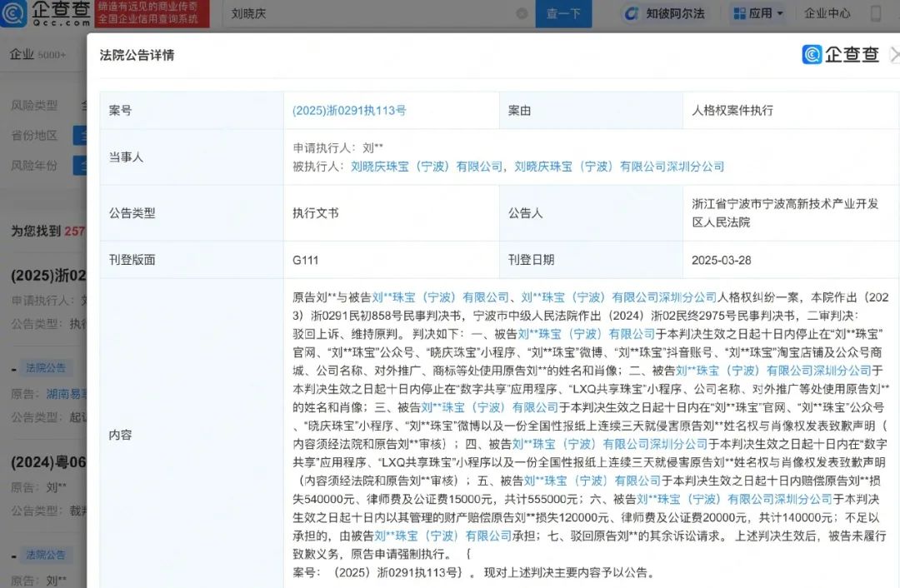Switch to the 企业 results tab
This screenshot has height=588, width=900.
tap(22, 55)
